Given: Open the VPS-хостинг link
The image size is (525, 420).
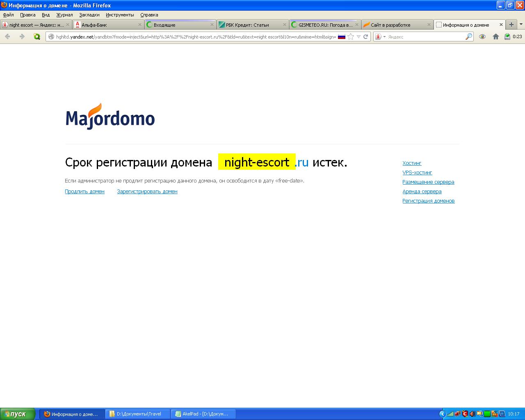Looking at the screenshot, I should coord(417,173).
